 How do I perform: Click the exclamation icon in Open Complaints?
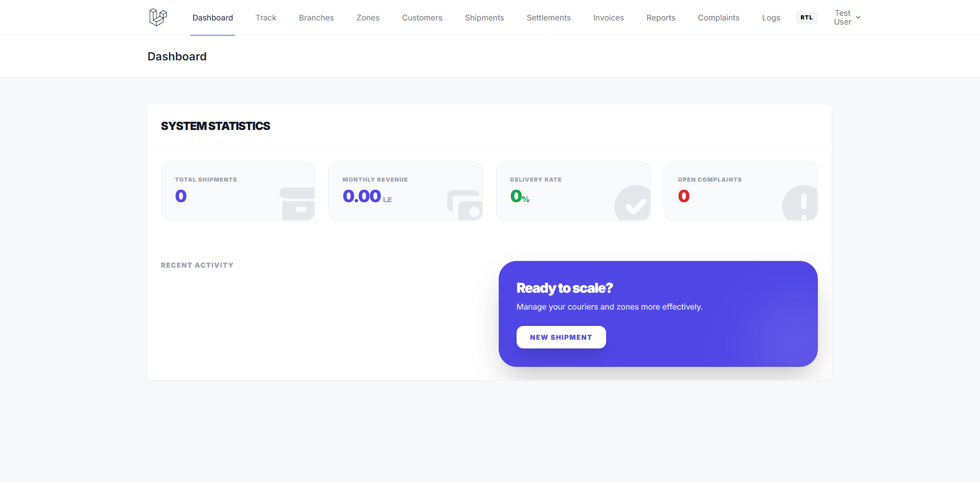(800, 203)
